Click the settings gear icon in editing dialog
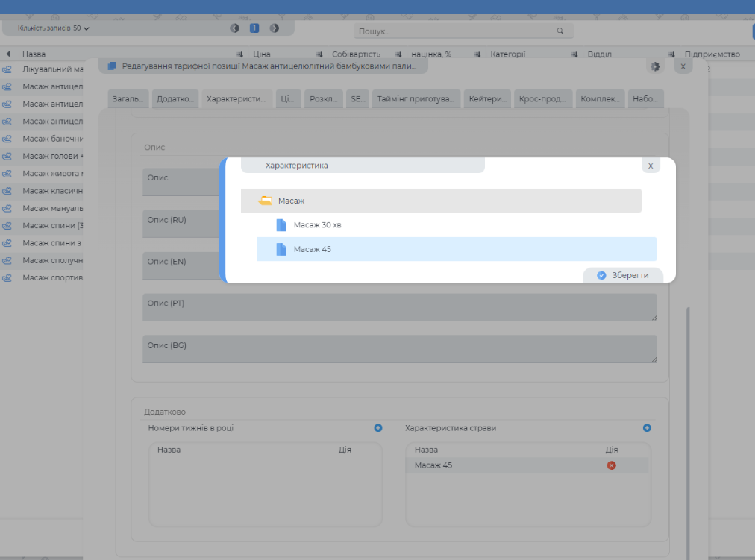This screenshot has height=560, width=755. pyautogui.click(x=655, y=66)
